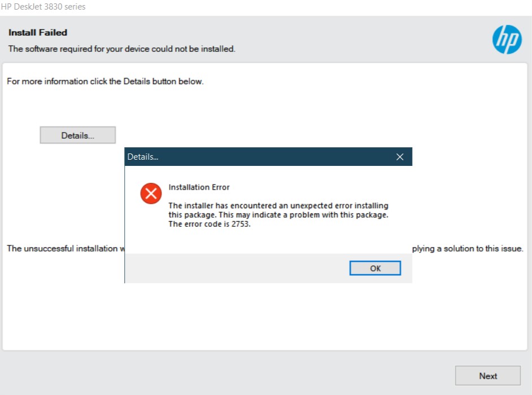Proceed with the Next button
532x395 pixels.
coord(487,376)
